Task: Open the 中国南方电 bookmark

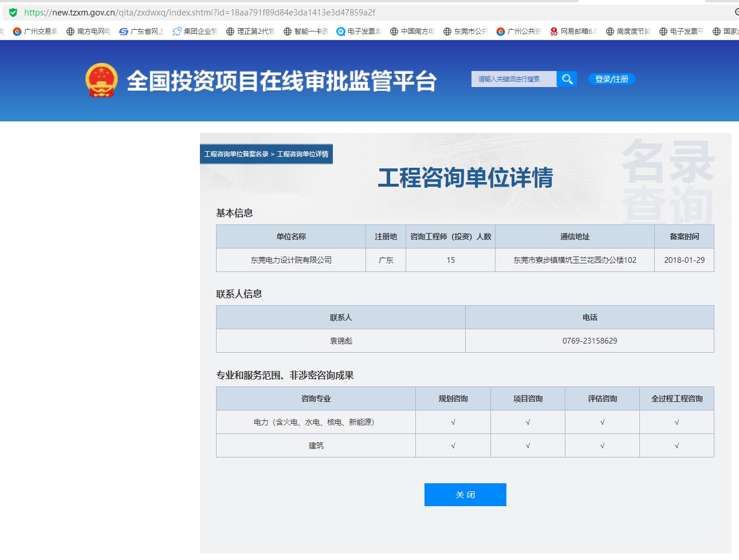Action: (x=395, y=31)
